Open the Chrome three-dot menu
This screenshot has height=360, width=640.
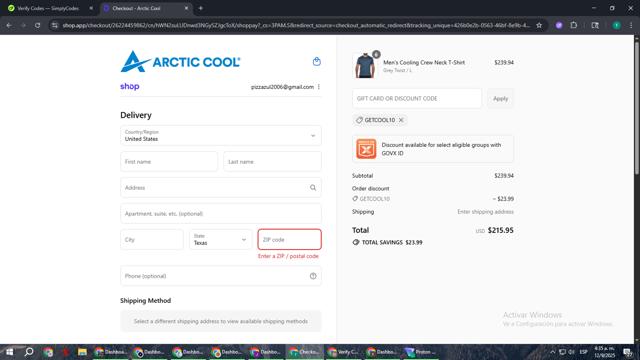point(631,25)
